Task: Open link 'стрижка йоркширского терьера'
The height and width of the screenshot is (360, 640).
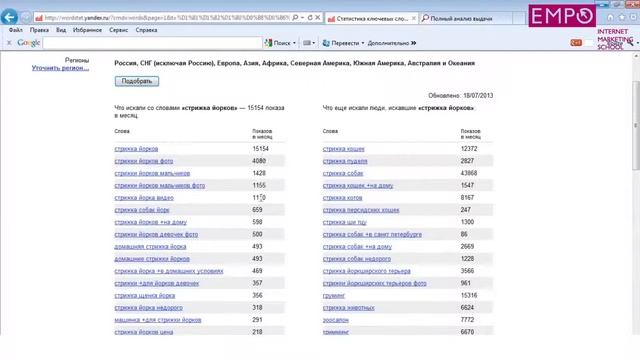Action: coord(367,271)
